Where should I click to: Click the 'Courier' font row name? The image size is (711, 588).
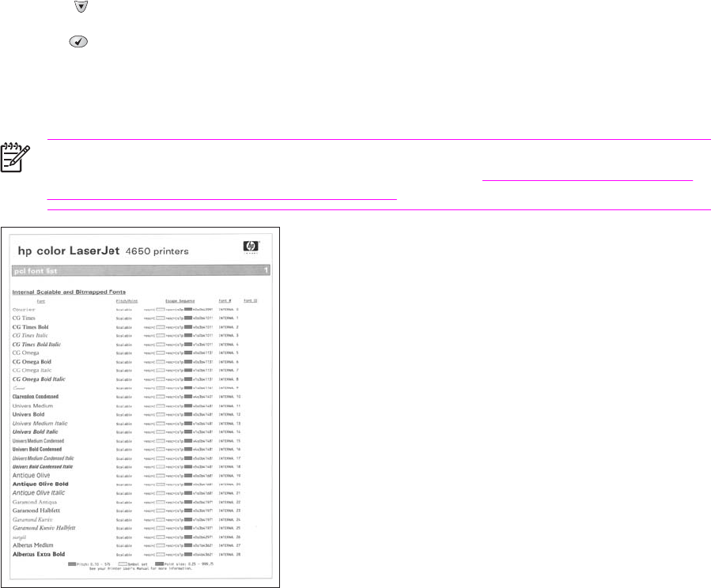(24, 310)
